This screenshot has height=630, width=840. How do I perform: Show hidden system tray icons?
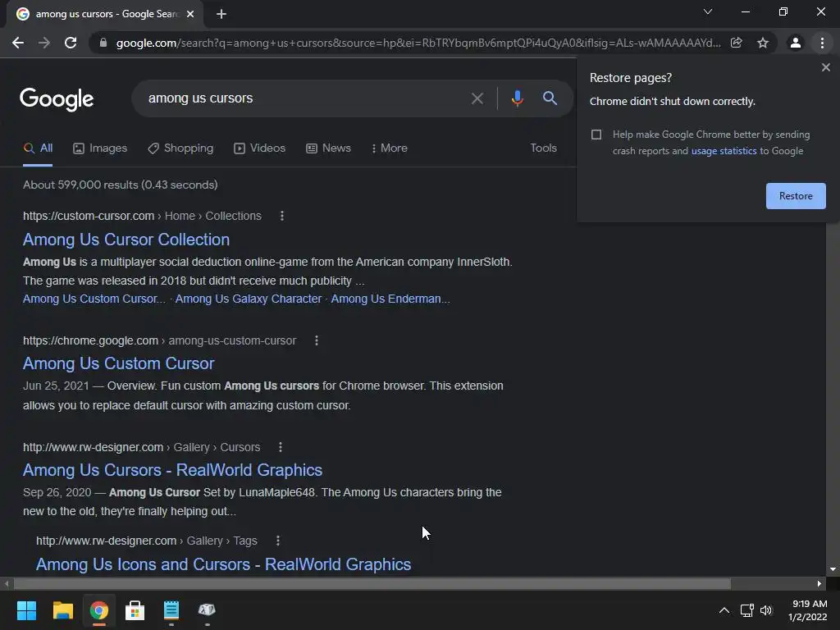(724, 610)
